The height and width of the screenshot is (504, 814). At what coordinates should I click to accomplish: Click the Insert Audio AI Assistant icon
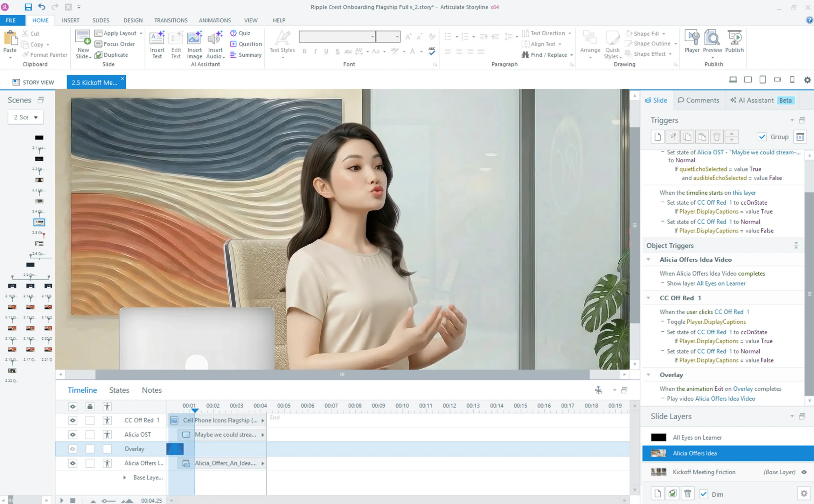(215, 45)
